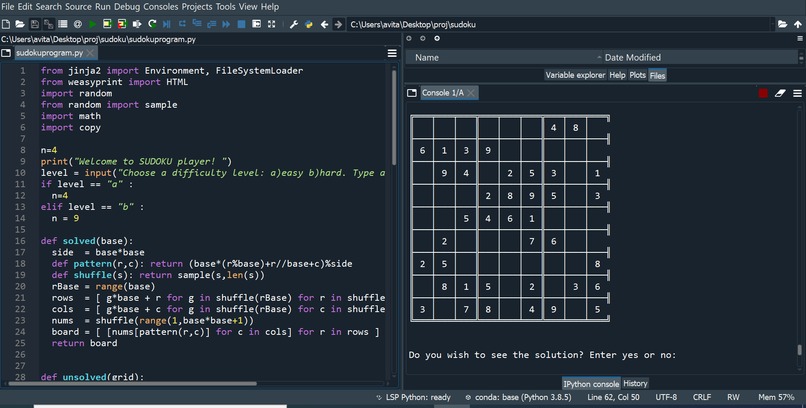Remove all variables with eraser icon
The height and width of the screenshot is (408, 806).
pos(780,93)
